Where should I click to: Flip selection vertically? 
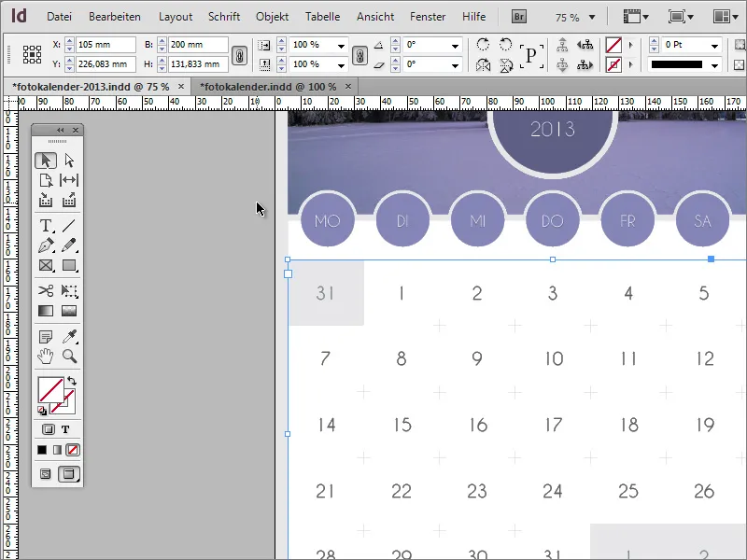click(x=505, y=64)
